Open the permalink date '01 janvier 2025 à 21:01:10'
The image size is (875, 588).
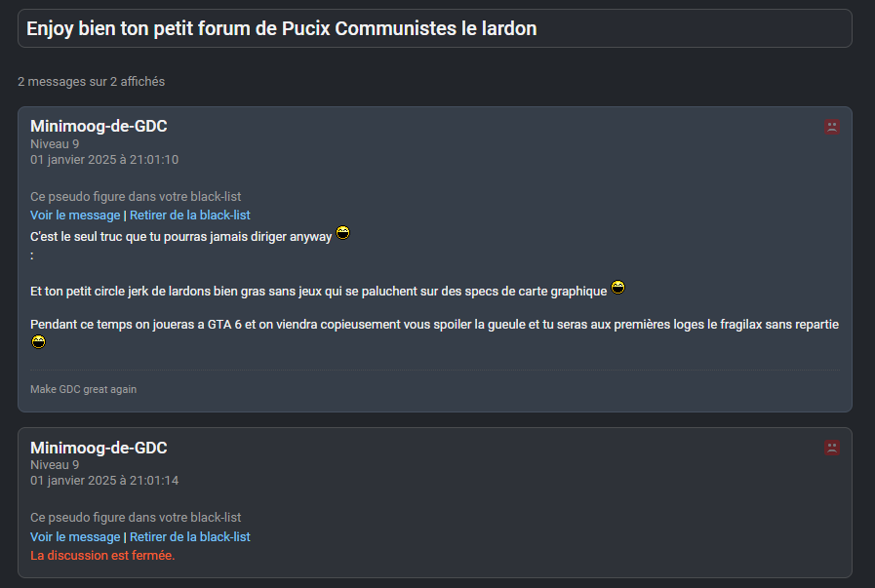(104, 160)
